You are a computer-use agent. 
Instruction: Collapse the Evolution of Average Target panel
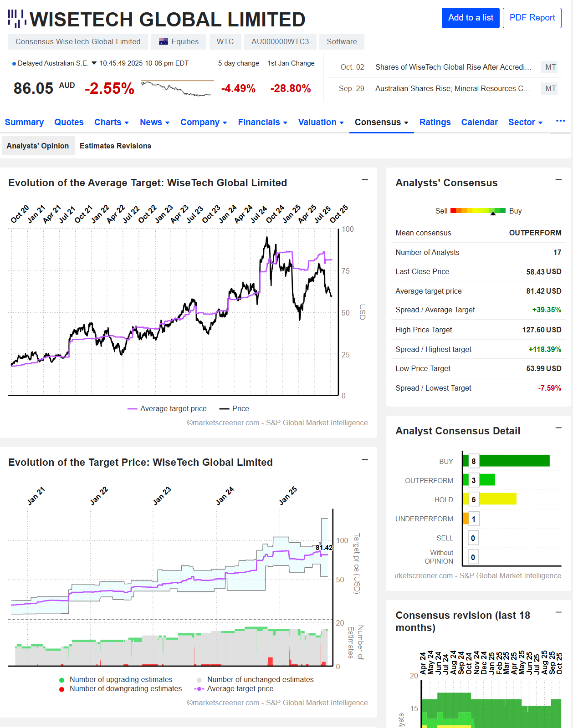pos(364,180)
